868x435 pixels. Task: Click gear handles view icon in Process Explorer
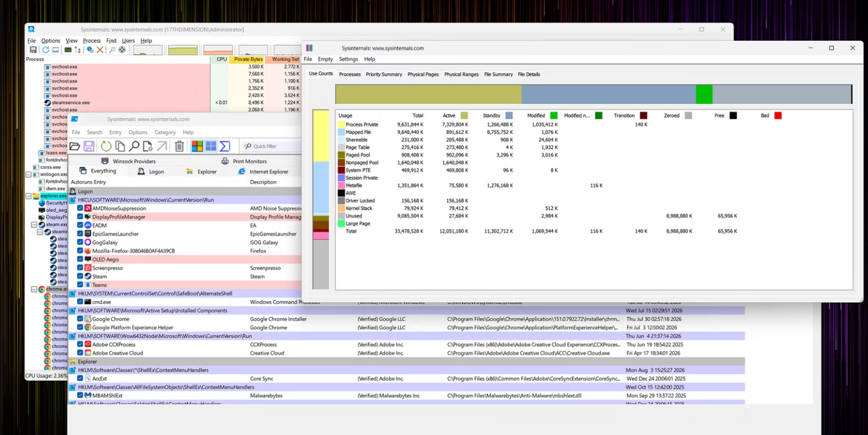[90, 50]
